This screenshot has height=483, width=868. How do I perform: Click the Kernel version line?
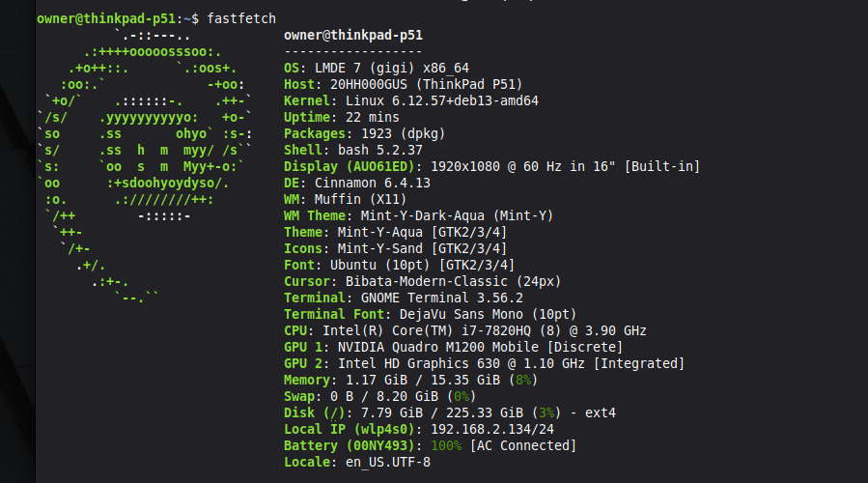coord(411,100)
